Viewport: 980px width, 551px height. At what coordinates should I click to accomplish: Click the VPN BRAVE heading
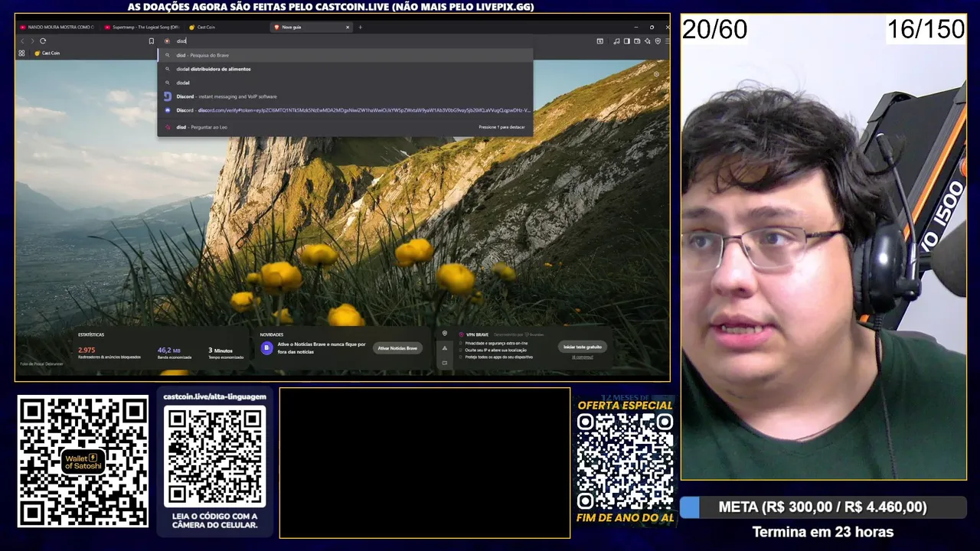point(477,334)
